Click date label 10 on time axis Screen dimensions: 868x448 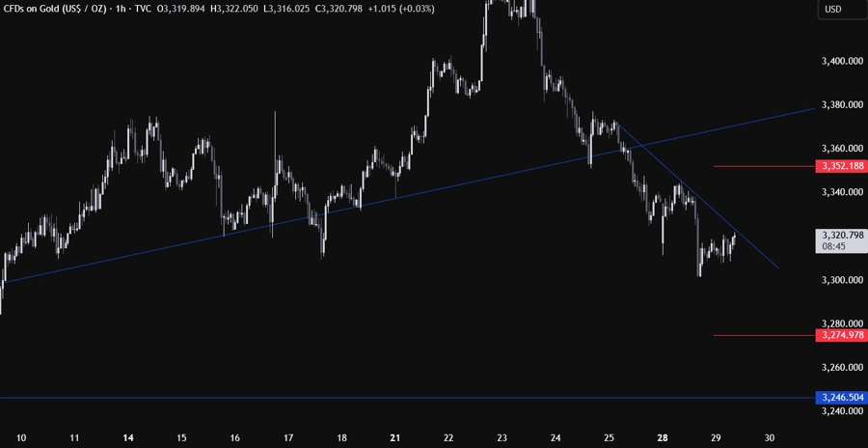tap(21, 437)
